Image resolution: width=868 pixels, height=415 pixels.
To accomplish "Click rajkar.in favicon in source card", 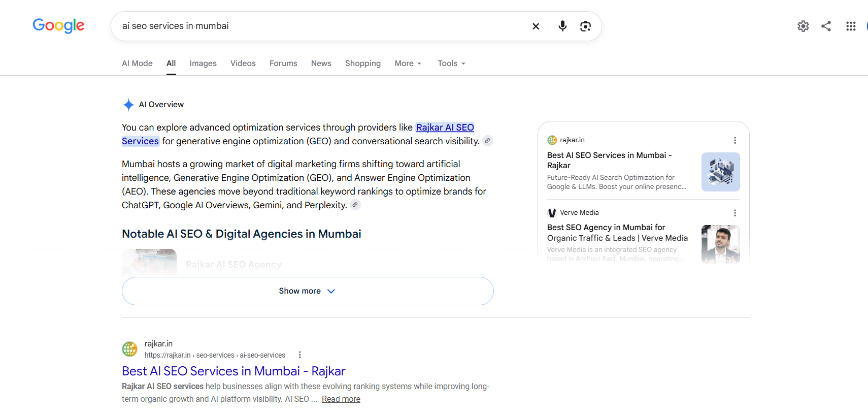I will pos(552,140).
